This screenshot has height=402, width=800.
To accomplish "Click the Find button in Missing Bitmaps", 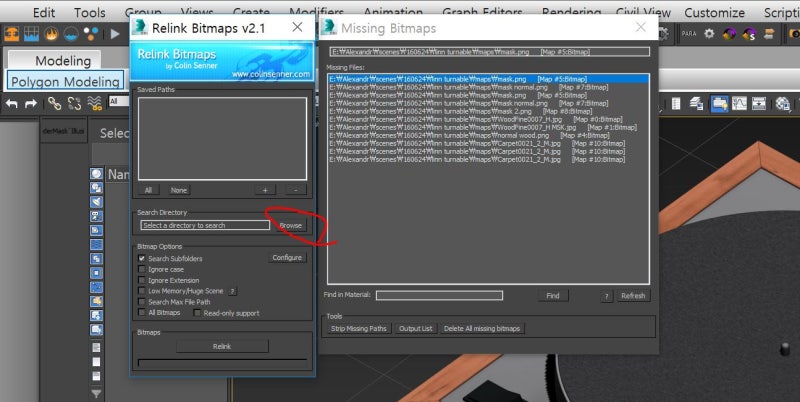I will coord(553,295).
